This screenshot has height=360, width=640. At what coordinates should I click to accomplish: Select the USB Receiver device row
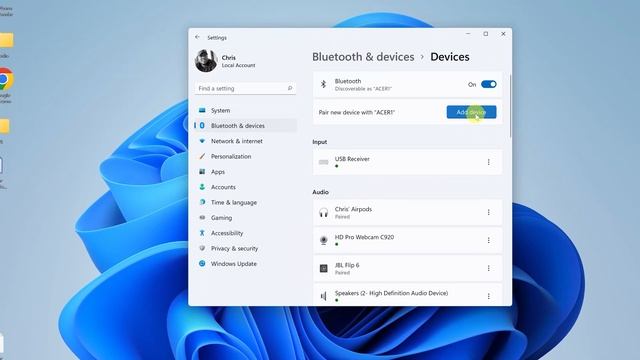click(407, 162)
